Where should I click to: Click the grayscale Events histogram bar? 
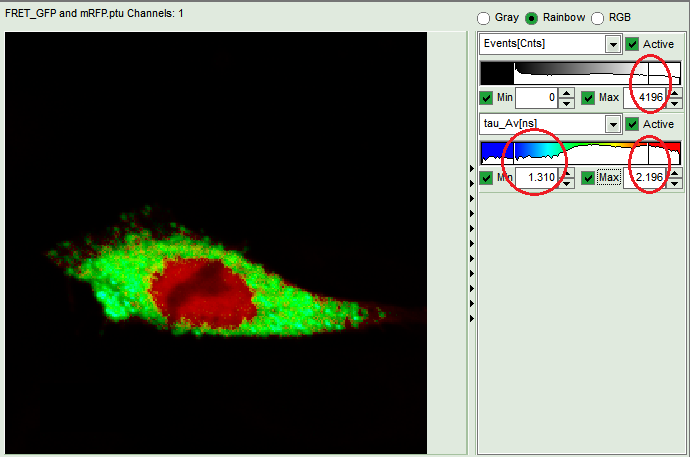(x=580, y=73)
